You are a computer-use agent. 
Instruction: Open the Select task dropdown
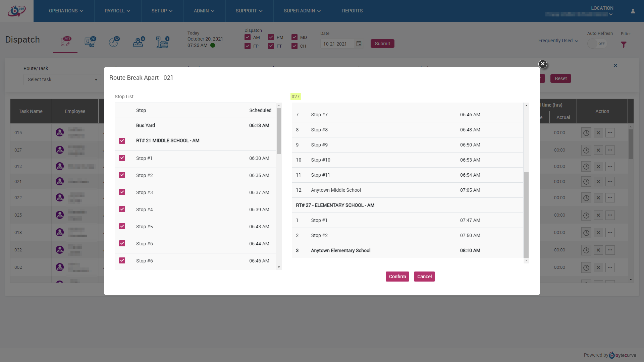62,79
